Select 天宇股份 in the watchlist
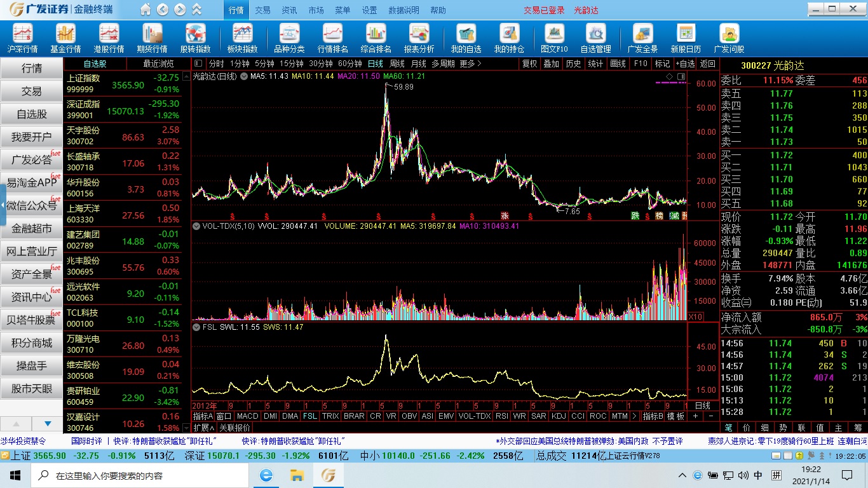 (123, 135)
